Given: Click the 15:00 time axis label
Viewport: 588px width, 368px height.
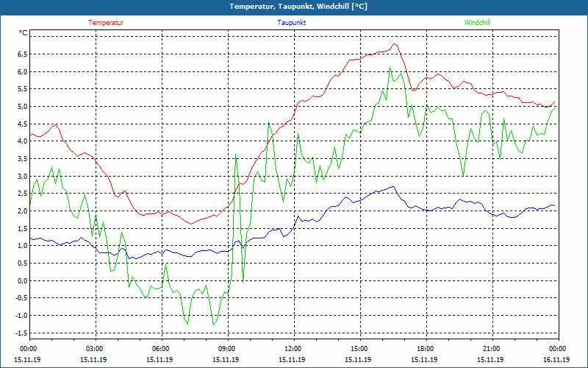Looking at the screenshot, I should tap(360, 349).
